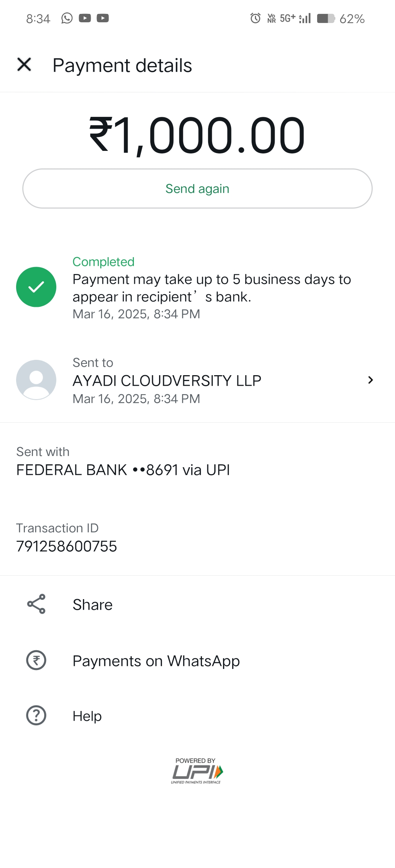Tap the rupee Payments icon

tap(36, 660)
